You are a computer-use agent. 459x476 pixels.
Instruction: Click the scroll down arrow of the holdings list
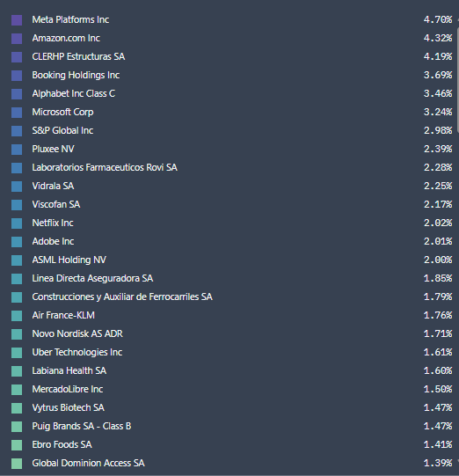point(457,461)
